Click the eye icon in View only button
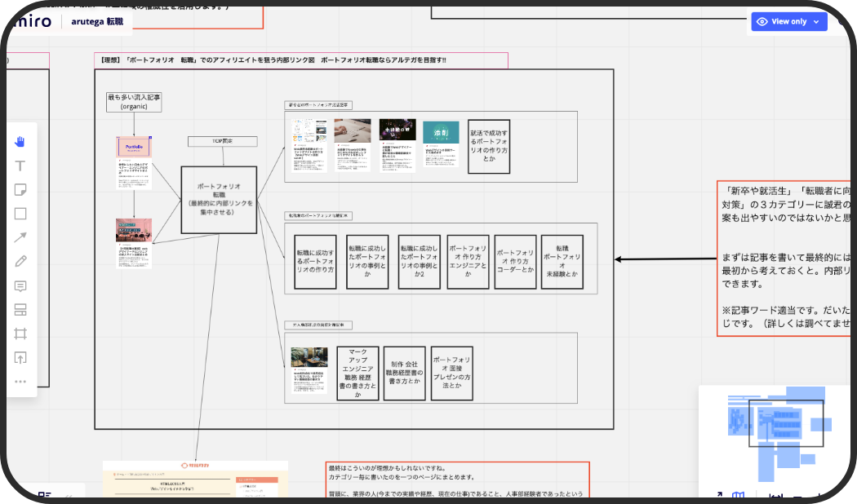This screenshot has height=504, width=857. 762,22
